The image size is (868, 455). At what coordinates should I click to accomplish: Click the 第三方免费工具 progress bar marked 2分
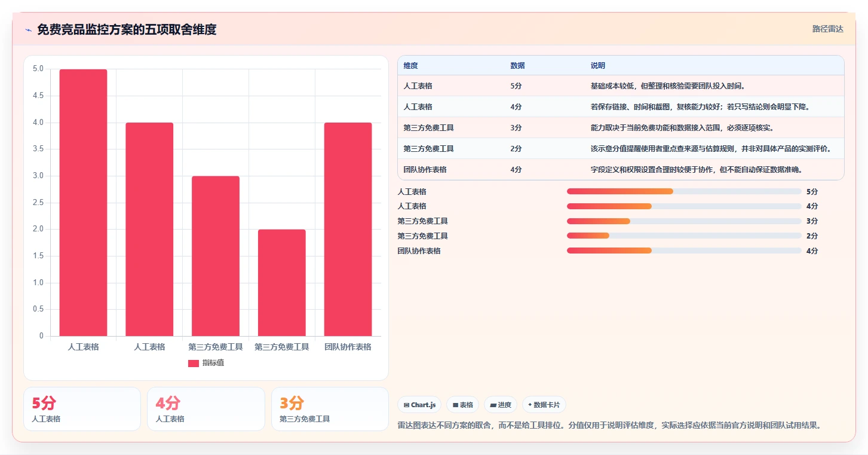point(684,236)
